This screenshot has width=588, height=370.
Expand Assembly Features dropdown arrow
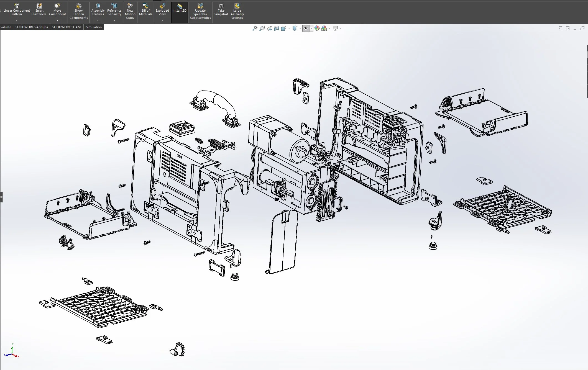[x=98, y=20]
